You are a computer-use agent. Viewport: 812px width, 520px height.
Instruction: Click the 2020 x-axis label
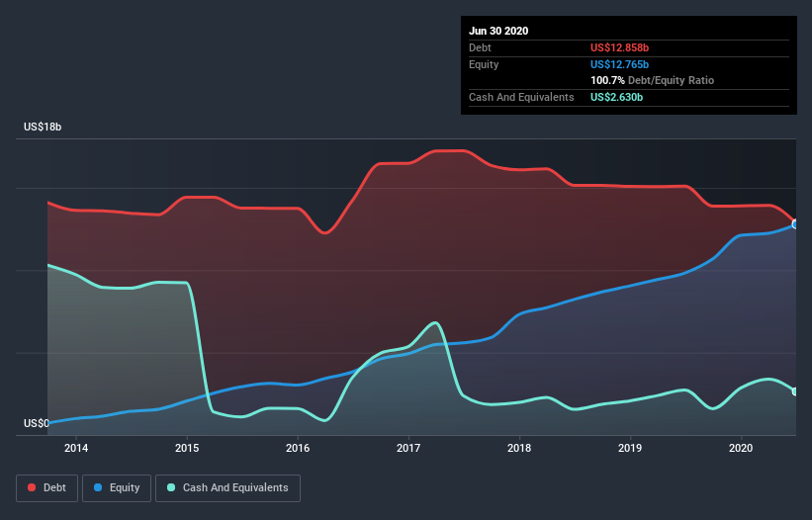click(741, 448)
